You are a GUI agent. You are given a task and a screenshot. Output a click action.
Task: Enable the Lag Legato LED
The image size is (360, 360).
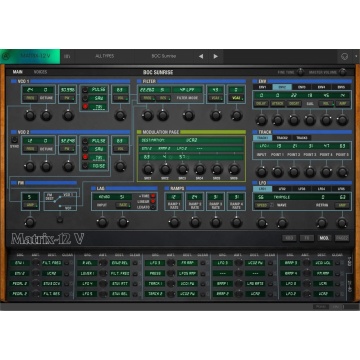[x=153, y=207]
